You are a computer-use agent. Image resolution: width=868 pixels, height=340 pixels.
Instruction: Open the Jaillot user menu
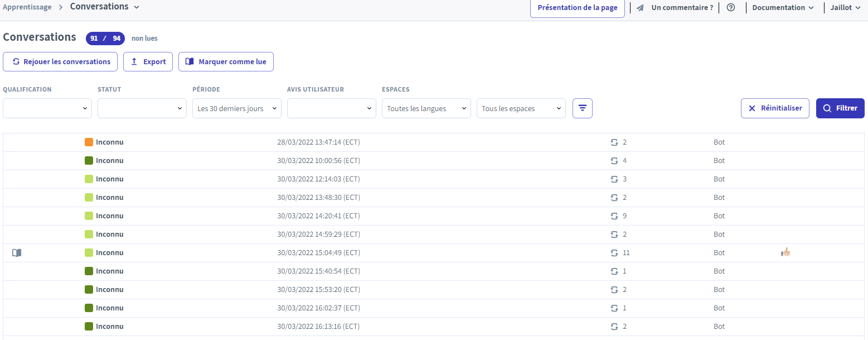846,8
